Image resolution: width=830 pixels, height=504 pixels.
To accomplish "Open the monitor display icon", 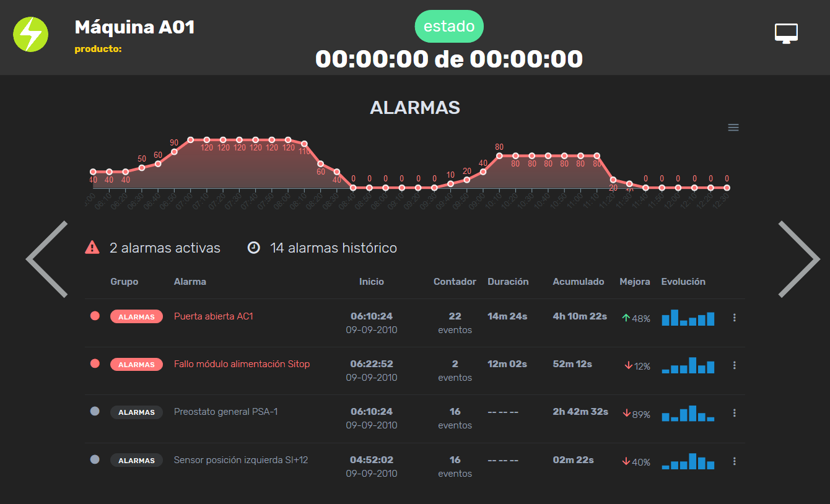I will tap(786, 33).
